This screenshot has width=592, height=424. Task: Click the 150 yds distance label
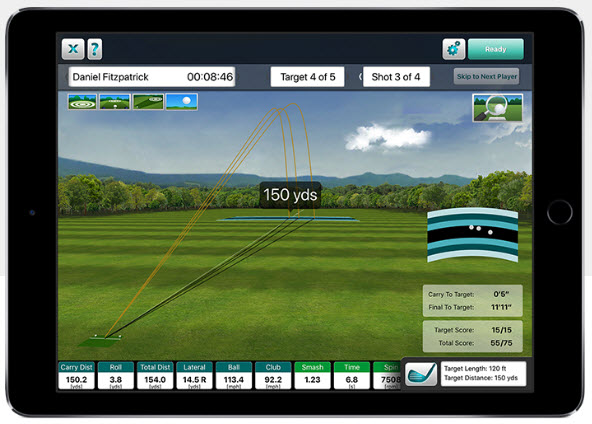[x=290, y=195]
